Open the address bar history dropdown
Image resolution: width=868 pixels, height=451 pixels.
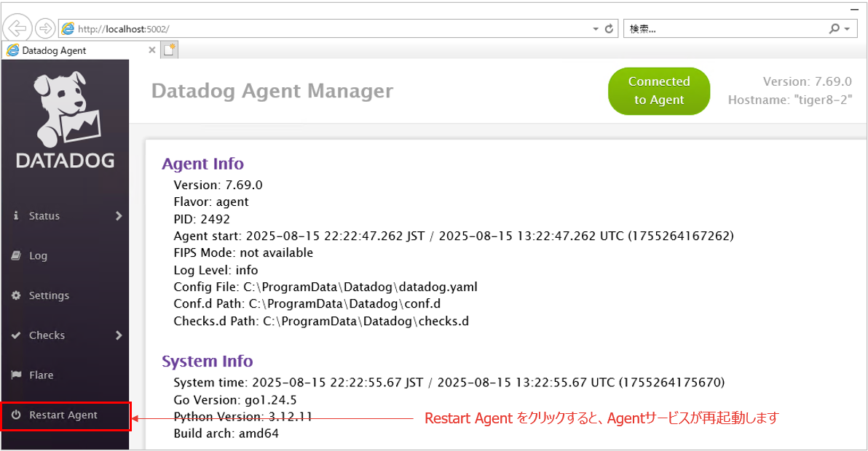[596, 29]
